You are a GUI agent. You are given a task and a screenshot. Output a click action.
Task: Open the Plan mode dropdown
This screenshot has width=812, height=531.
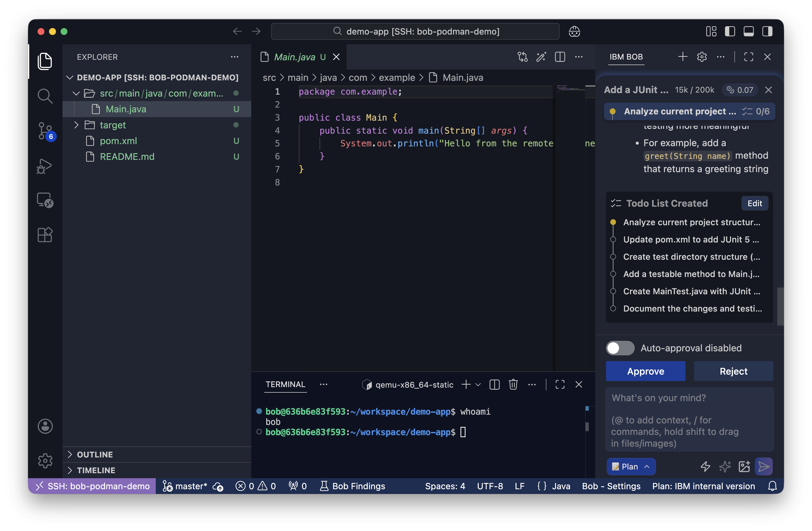(631, 466)
